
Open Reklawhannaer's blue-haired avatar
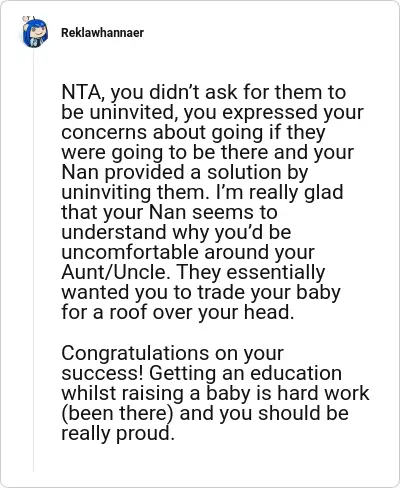tap(35, 32)
